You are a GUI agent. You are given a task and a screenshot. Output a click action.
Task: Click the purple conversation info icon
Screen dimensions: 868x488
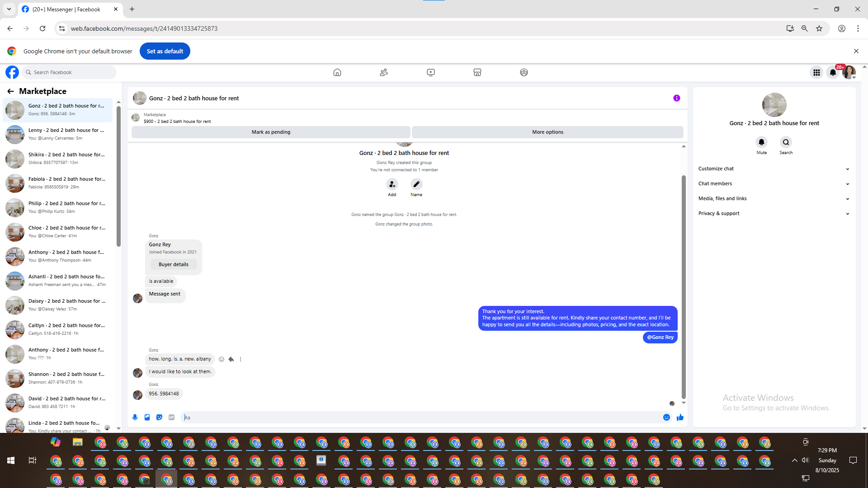(x=676, y=98)
